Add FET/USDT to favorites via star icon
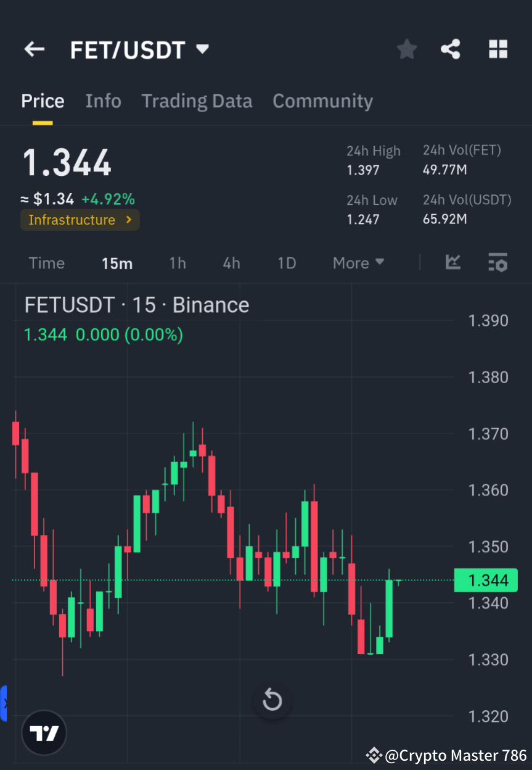Image resolution: width=532 pixels, height=770 pixels. (x=406, y=49)
